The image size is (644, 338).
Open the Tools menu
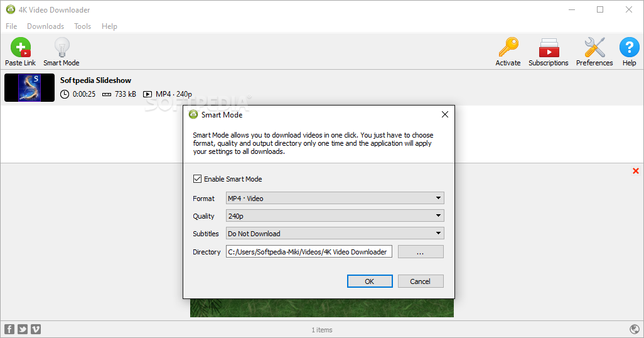click(x=82, y=26)
